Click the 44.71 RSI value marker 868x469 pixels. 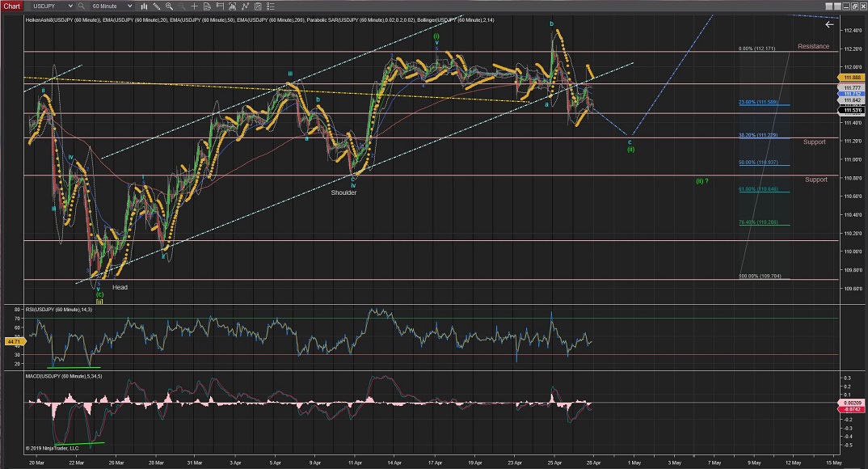[x=13, y=343]
